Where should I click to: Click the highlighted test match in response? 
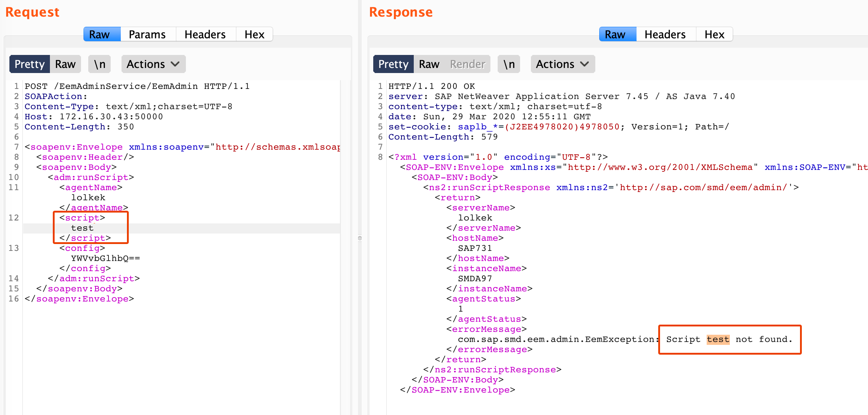[718, 339]
